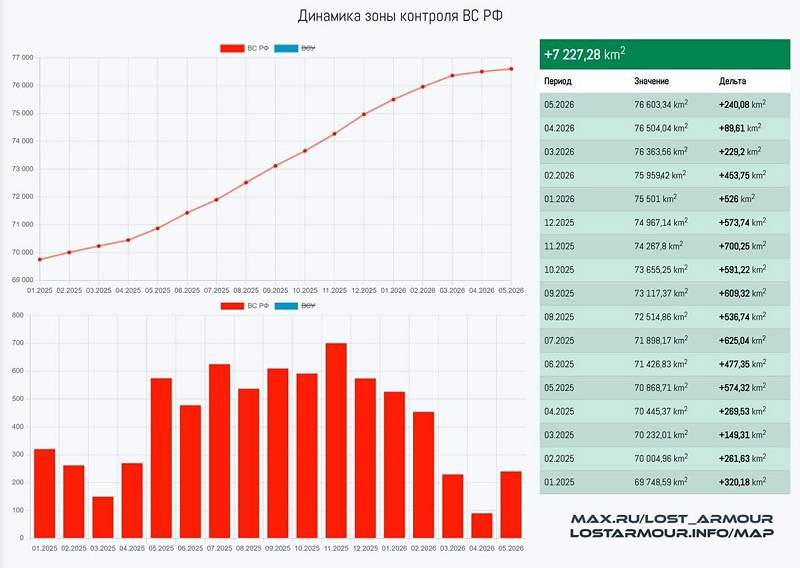
Task: Click the delta +700,25 km²
Action: pyautogui.click(x=742, y=246)
